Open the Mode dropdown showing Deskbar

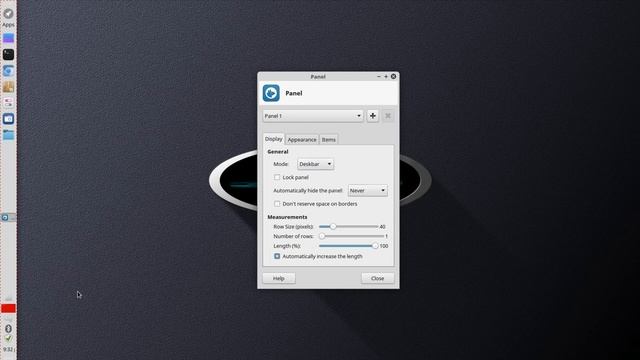(x=315, y=164)
